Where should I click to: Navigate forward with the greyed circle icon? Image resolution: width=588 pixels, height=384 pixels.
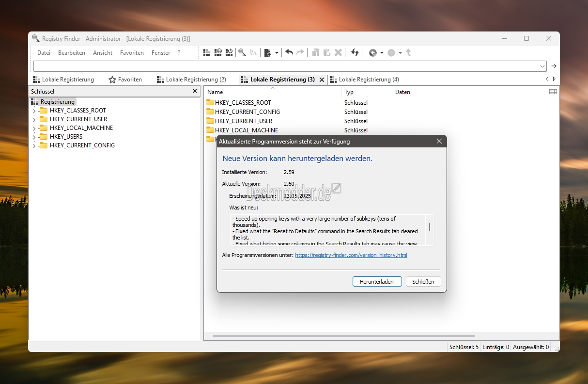click(391, 53)
